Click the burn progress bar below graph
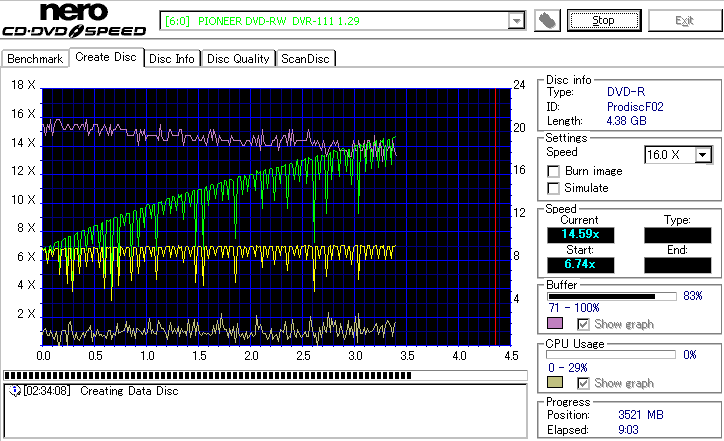 265,375
